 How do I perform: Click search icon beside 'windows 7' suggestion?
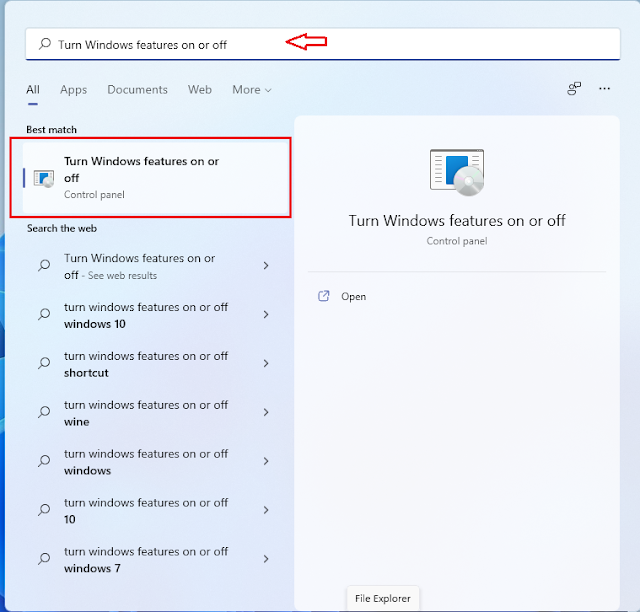[x=44, y=559]
